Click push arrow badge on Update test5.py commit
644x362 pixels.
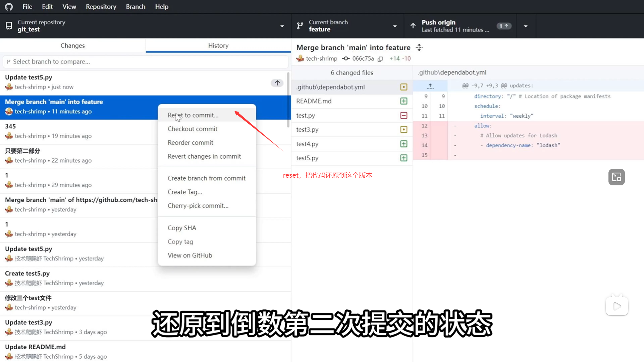pyautogui.click(x=277, y=83)
